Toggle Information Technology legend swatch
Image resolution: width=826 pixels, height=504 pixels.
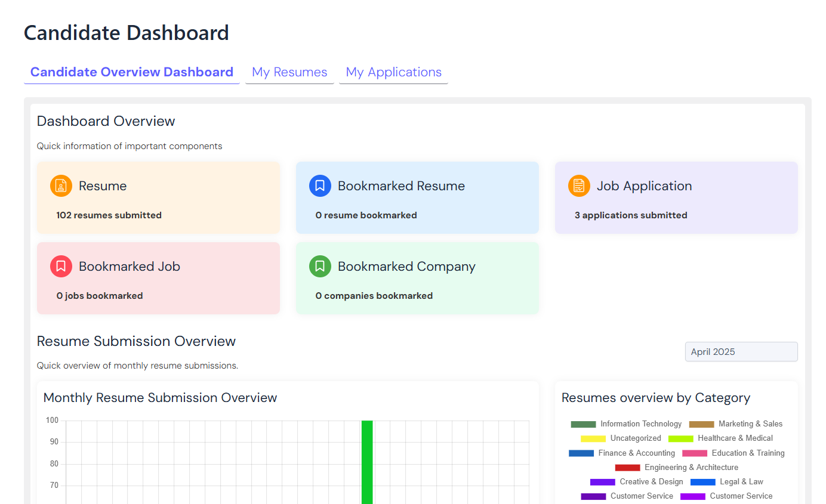583,424
